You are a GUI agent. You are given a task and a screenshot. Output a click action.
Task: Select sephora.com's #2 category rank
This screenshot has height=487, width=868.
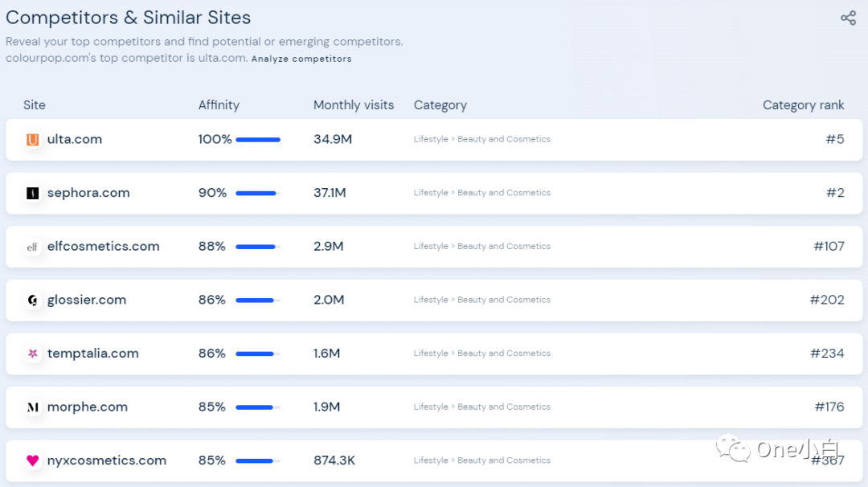(x=834, y=192)
